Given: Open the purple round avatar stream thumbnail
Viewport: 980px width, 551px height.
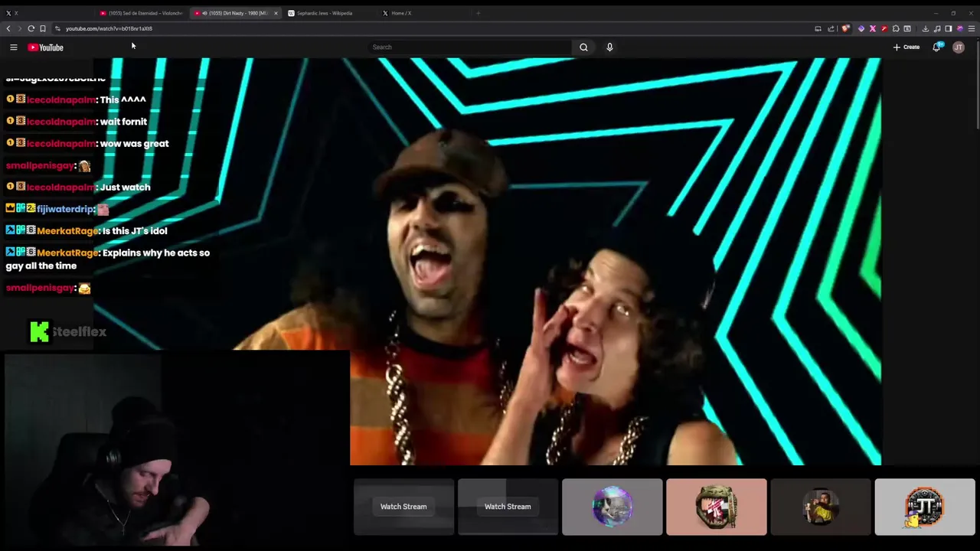Looking at the screenshot, I should tap(612, 507).
